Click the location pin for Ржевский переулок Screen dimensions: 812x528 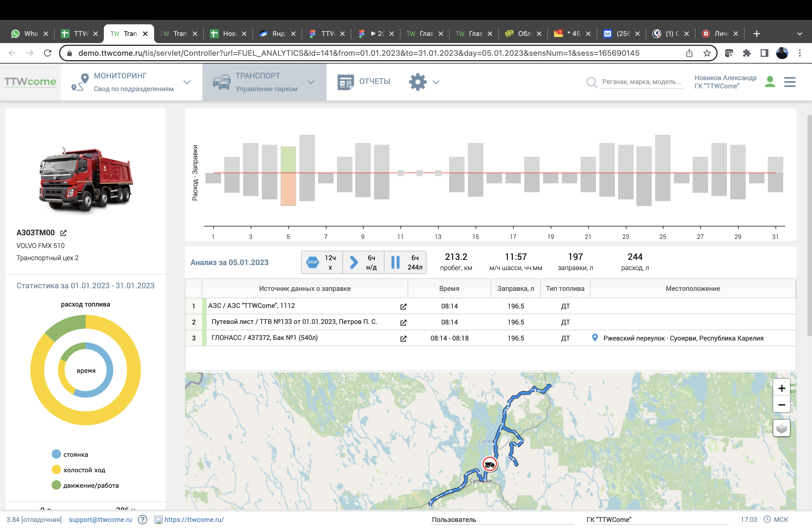coord(595,338)
